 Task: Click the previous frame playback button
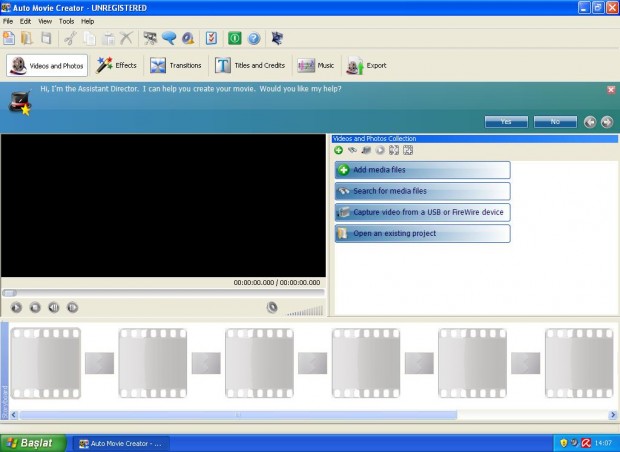tap(54, 307)
